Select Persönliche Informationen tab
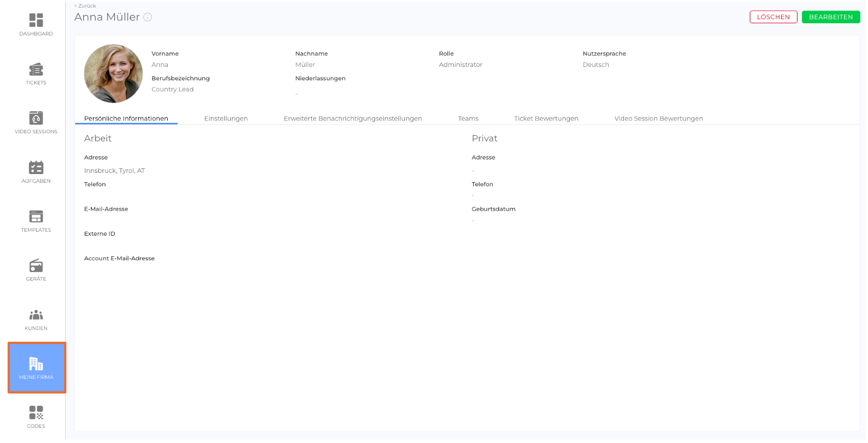 click(126, 118)
